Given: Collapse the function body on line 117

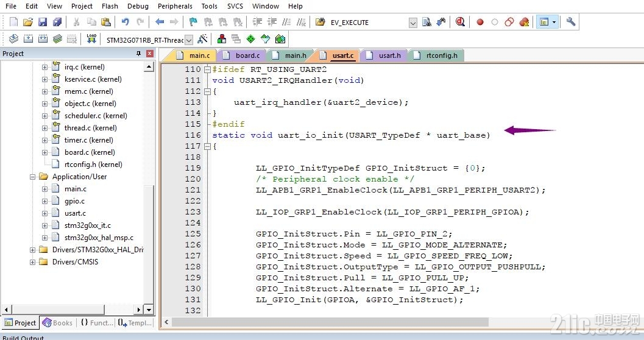Looking at the screenshot, I should (x=207, y=146).
